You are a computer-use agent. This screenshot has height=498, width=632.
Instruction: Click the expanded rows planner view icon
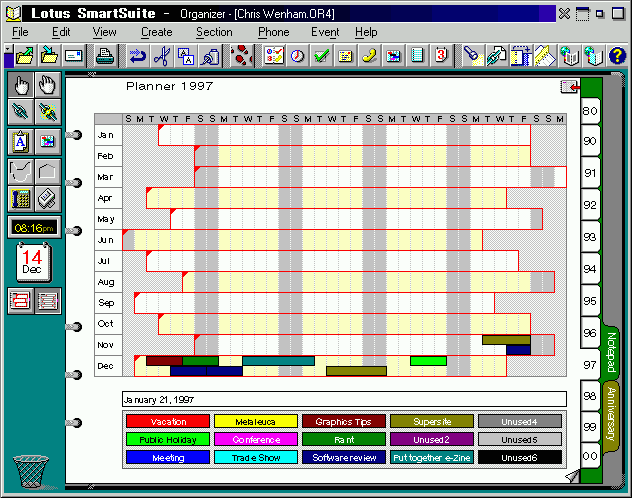[21, 300]
